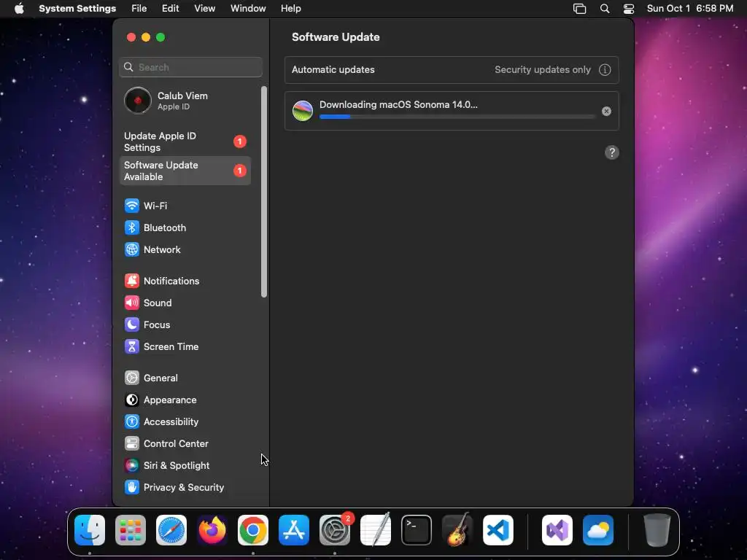Click System Settings icon in the Dock
Viewport: 747px width, 560px height.
(335, 530)
